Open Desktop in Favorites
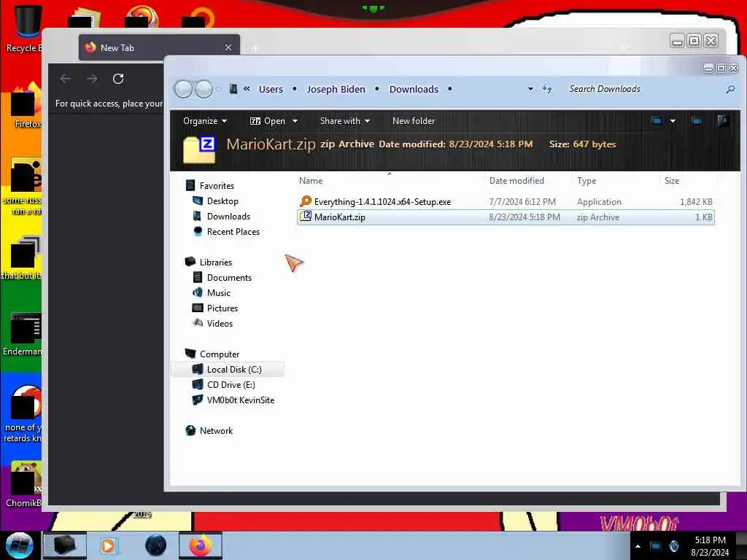This screenshot has height=560, width=747. [x=222, y=201]
